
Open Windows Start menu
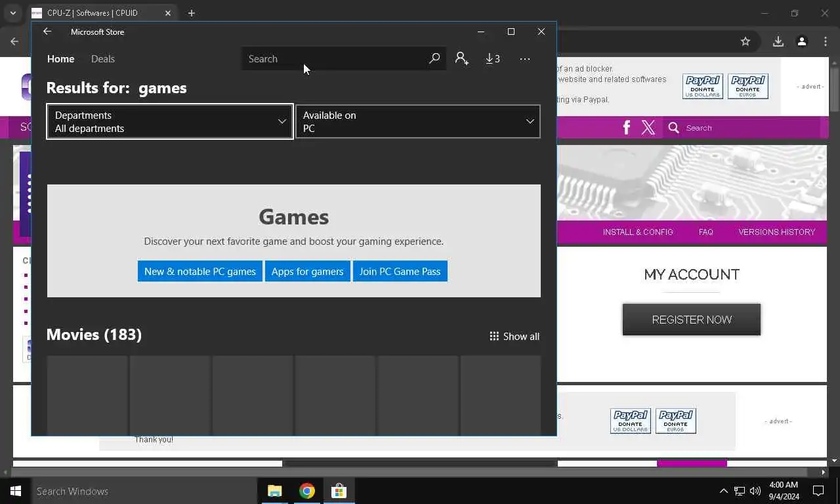click(x=16, y=491)
